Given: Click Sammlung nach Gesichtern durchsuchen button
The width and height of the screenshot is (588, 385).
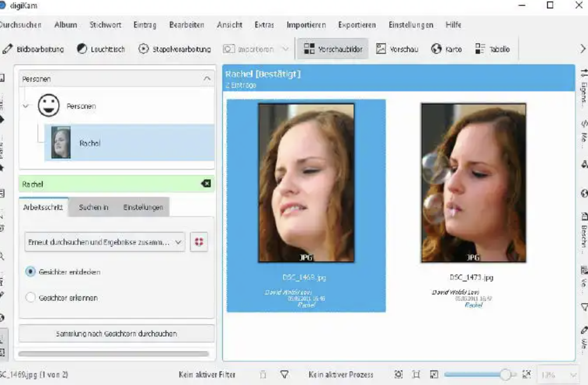Looking at the screenshot, I should click(116, 334).
